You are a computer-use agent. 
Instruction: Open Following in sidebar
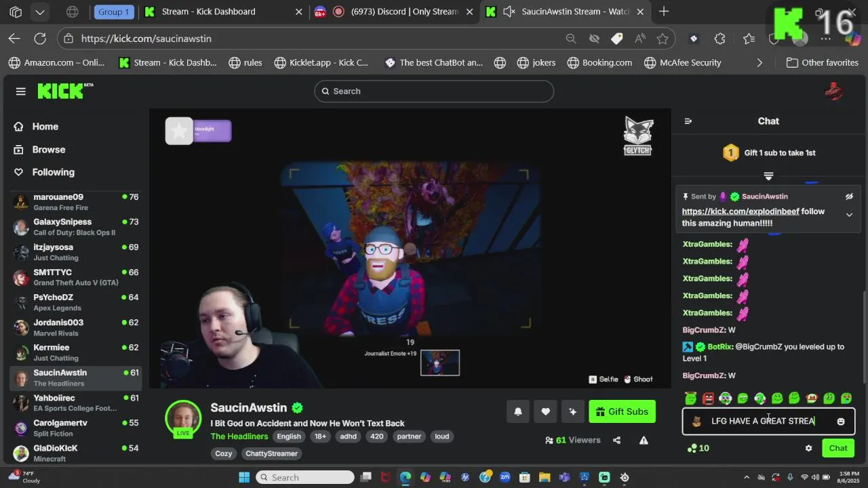(53, 172)
